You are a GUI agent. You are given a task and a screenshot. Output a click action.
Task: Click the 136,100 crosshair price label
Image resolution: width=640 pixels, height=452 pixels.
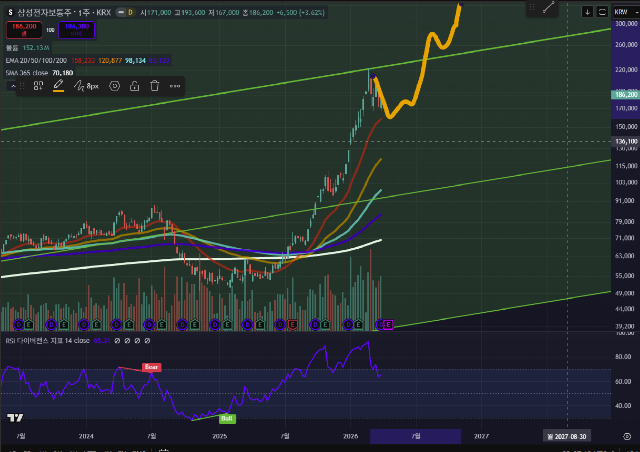click(626, 142)
